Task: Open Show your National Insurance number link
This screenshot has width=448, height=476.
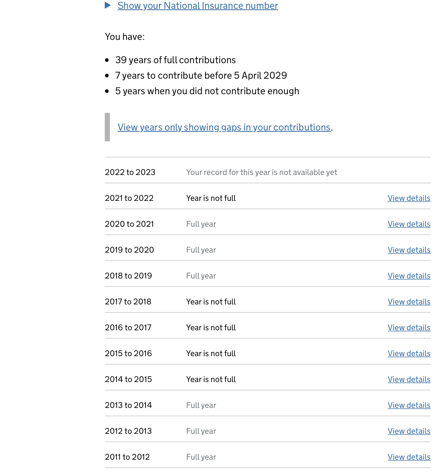Action: pos(198,6)
